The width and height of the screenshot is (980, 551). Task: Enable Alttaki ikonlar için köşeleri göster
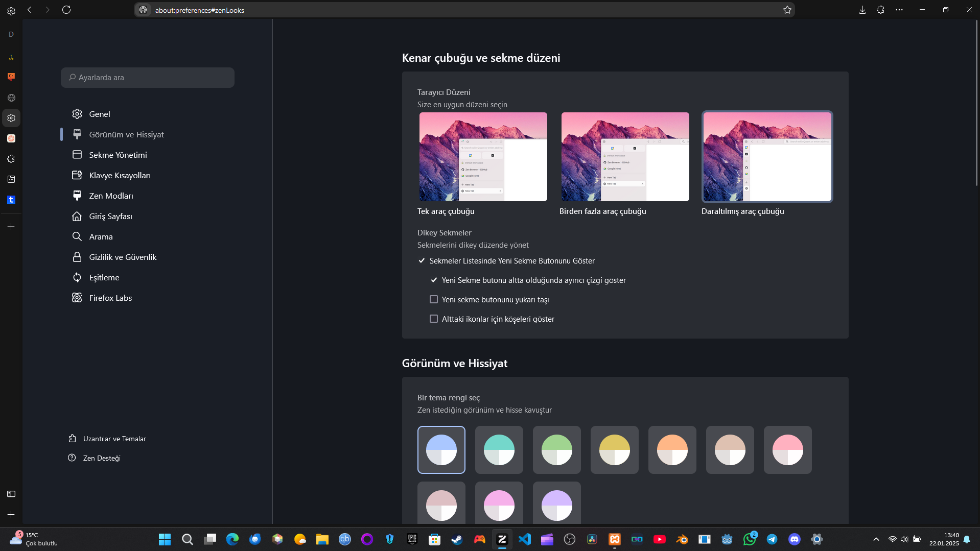[434, 319]
